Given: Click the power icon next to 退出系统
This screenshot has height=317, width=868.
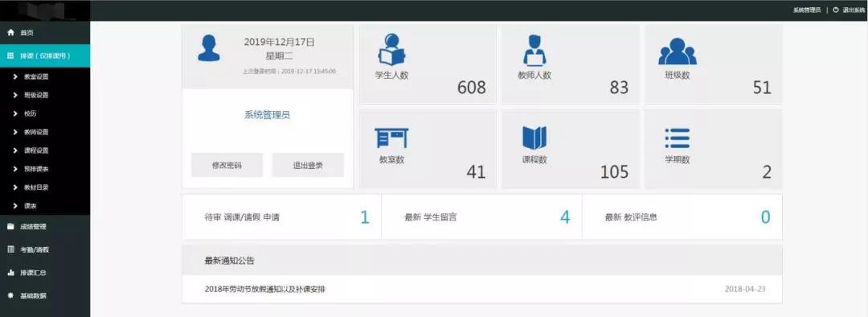Looking at the screenshot, I should (x=835, y=10).
